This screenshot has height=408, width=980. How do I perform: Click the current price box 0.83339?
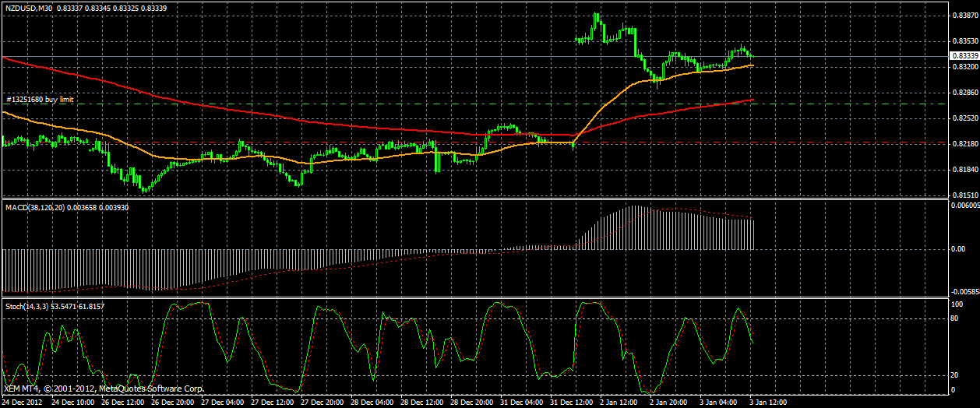click(x=964, y=56)
